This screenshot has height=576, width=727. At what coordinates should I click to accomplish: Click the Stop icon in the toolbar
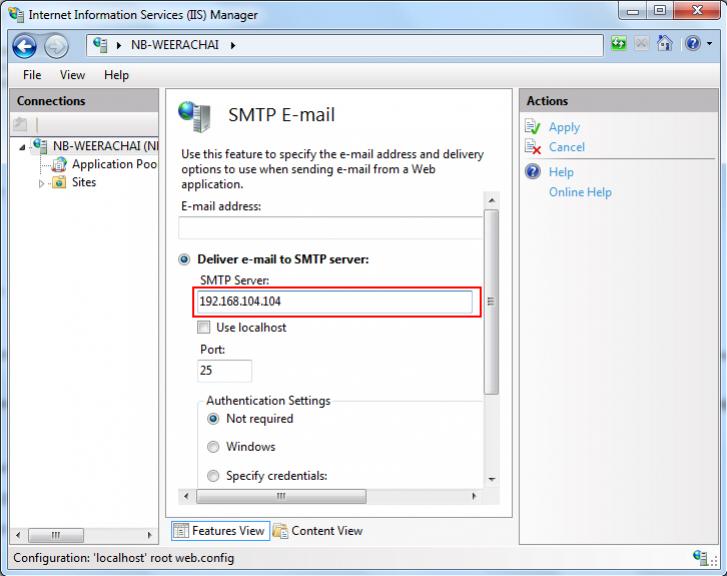[x=642, y=44]
